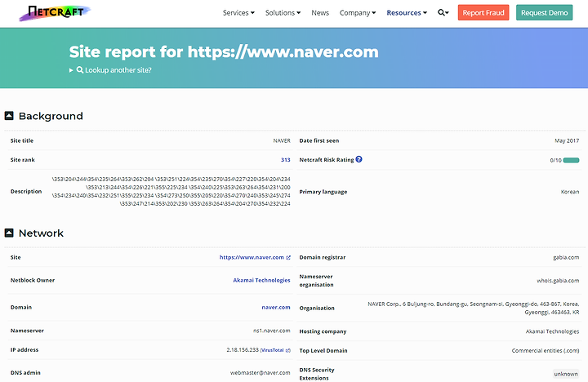Image resolution: width=588 pixels, height=382 pixels.
Task: Click the 'NAVER' site title value
Action: [x=282, y=140]
